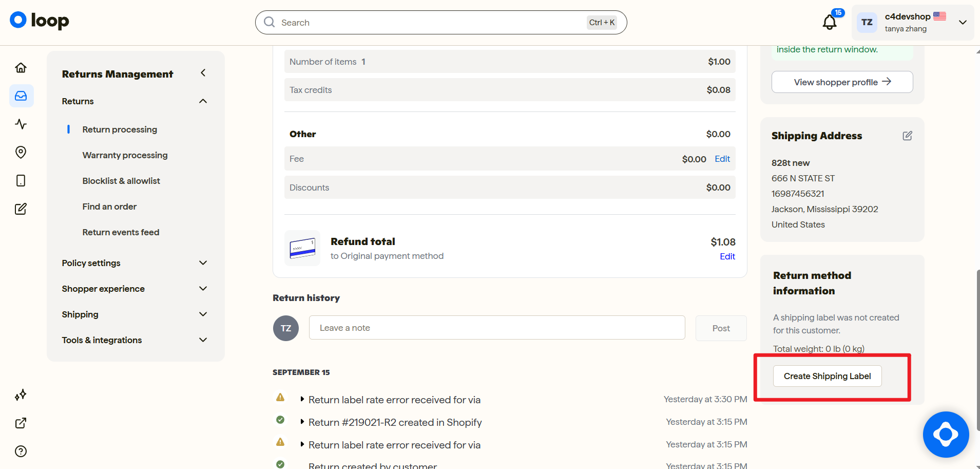Image resolution: width=980 pixels, height=469 pixels.
Task: Go to the Home sidebar icon
Action: click(x=21, y=68)
